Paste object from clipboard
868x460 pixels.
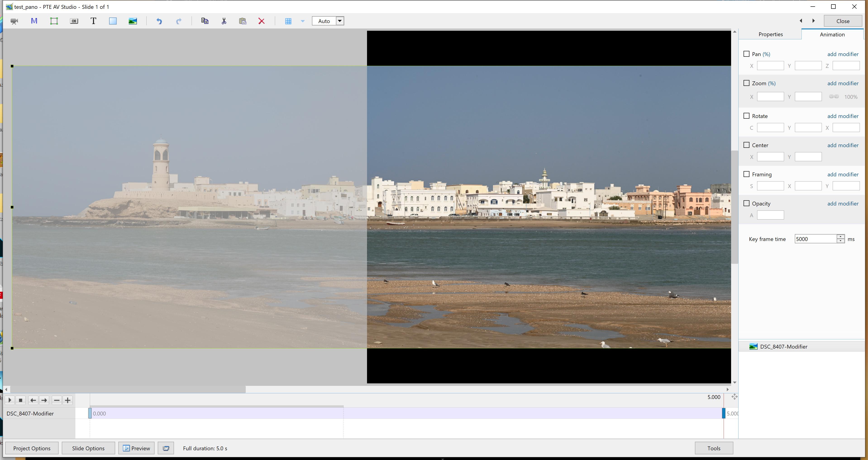243,21
